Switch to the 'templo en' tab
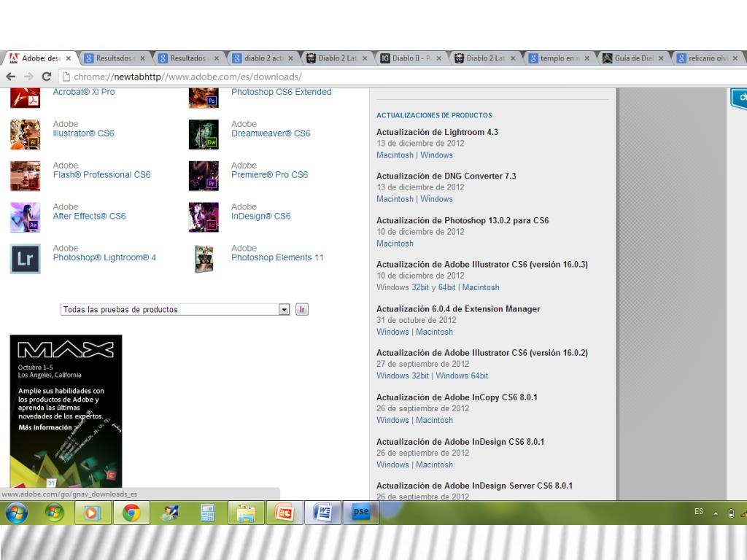Screen dimensions: 747x560 (x=560, y=58)
